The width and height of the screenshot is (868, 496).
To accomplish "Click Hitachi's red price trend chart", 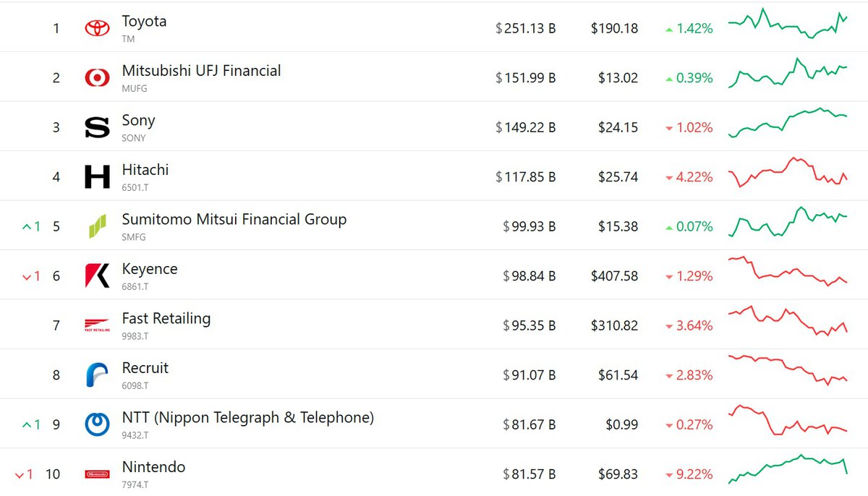I will point(788,172).
